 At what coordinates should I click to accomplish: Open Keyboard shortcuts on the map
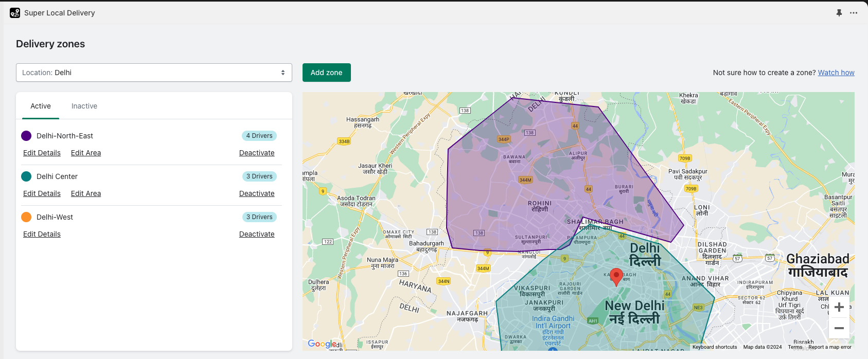(715, 347)
